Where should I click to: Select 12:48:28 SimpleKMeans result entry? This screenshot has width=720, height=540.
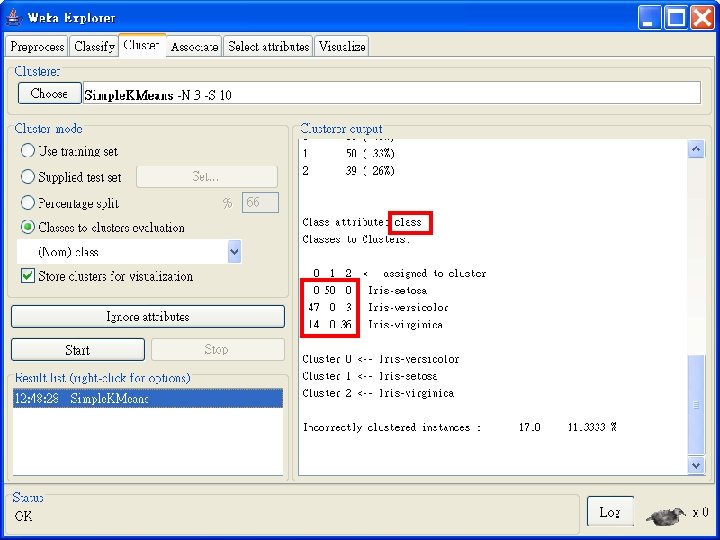coord(148,398)
